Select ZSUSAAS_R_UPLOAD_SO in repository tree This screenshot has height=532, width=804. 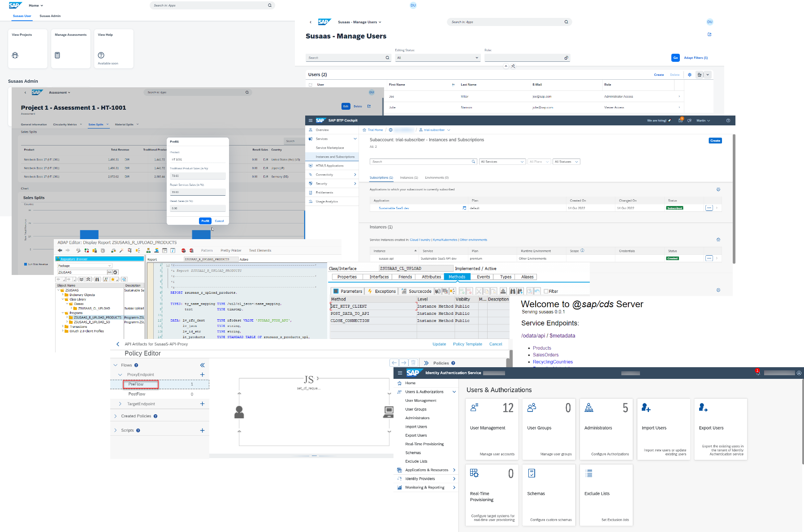tap(92, 322)
